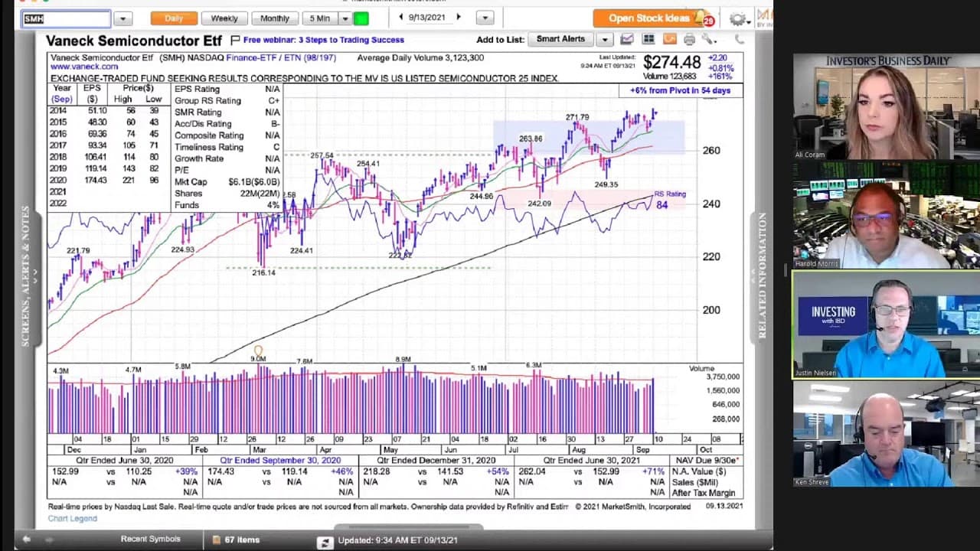Go to previous date arrow
The height and width of the screenshot is (551, 980).
(x=401, y=17)
